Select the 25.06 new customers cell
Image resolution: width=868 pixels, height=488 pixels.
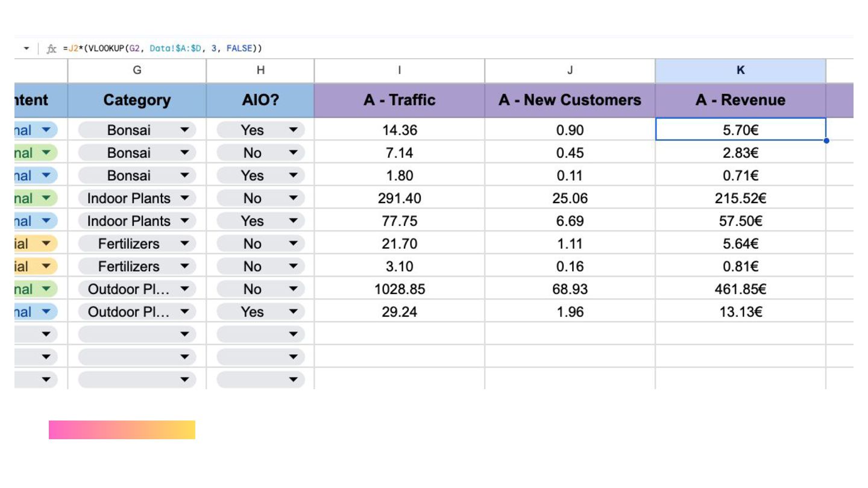tap(570, 198)
